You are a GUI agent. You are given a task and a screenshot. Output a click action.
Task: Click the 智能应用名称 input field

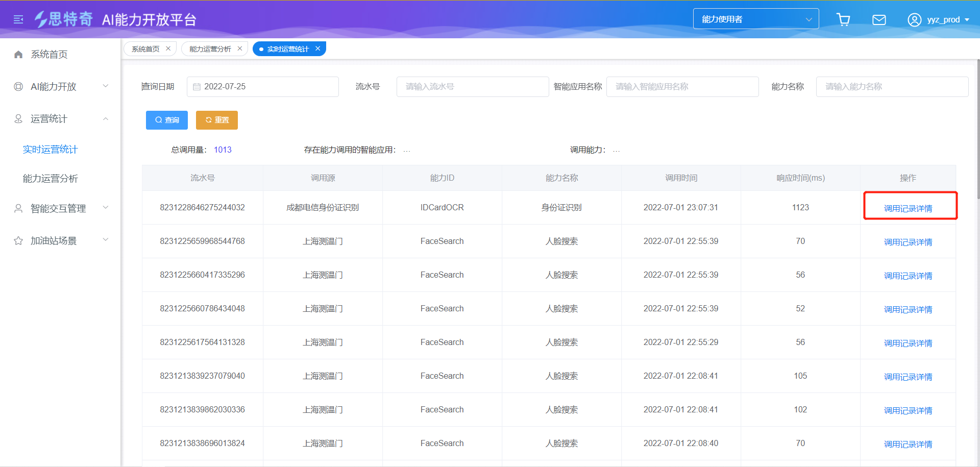pos(682,87)
